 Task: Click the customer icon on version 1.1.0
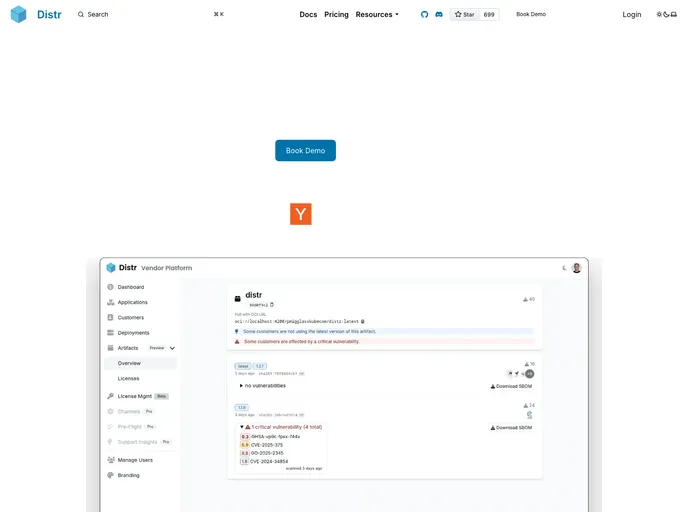click(x=530, y=415)
